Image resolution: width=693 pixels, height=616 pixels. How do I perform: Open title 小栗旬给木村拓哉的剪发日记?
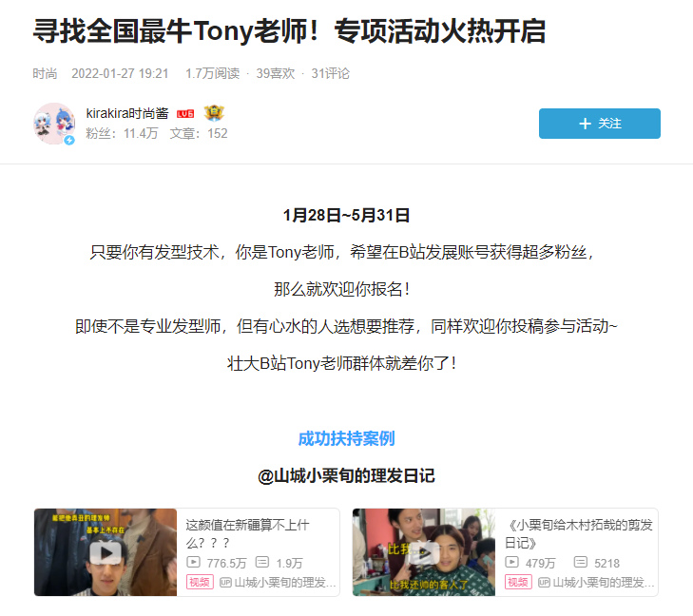(x=579, y=533)
